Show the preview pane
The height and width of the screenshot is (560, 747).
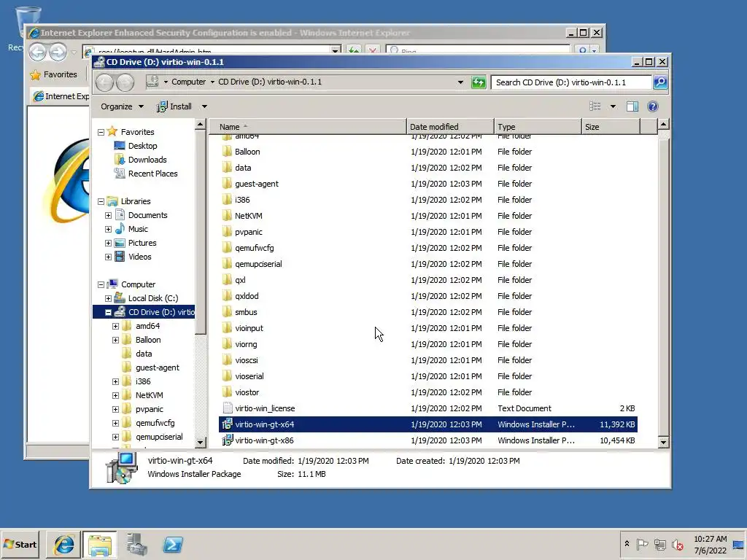click(632, 106)
